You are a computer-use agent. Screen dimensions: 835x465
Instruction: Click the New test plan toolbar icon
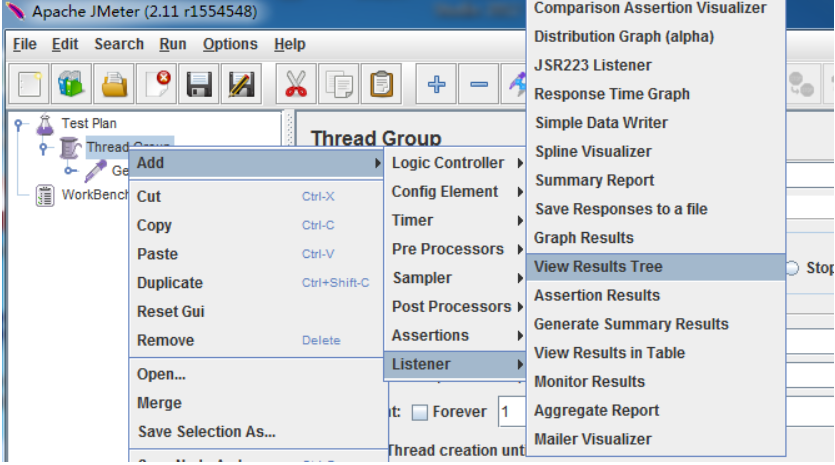[x=30, y=84]
